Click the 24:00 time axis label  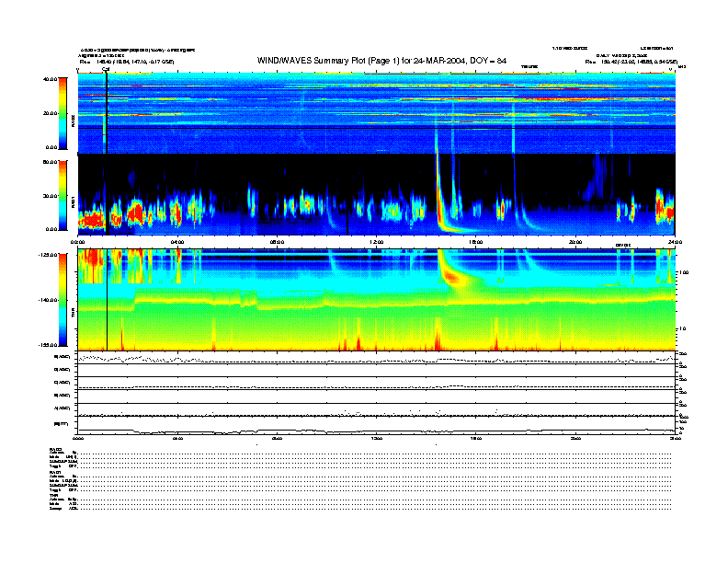point(674,242)
